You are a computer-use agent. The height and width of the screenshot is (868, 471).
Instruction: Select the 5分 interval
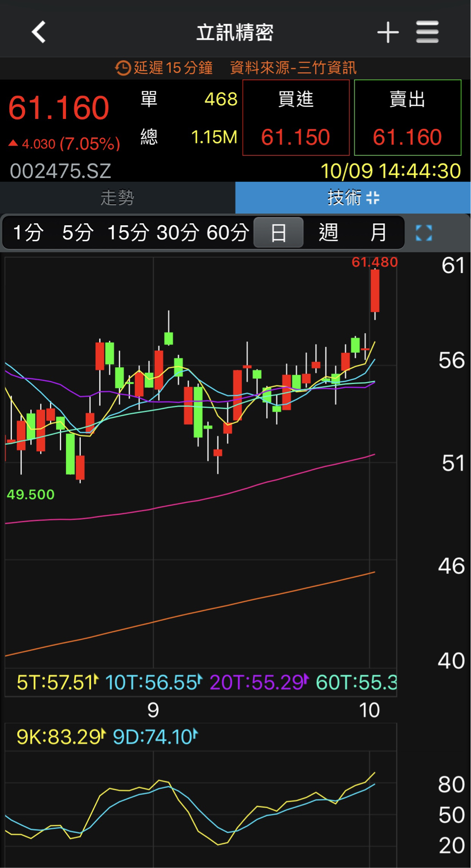[x=78, y=233]
